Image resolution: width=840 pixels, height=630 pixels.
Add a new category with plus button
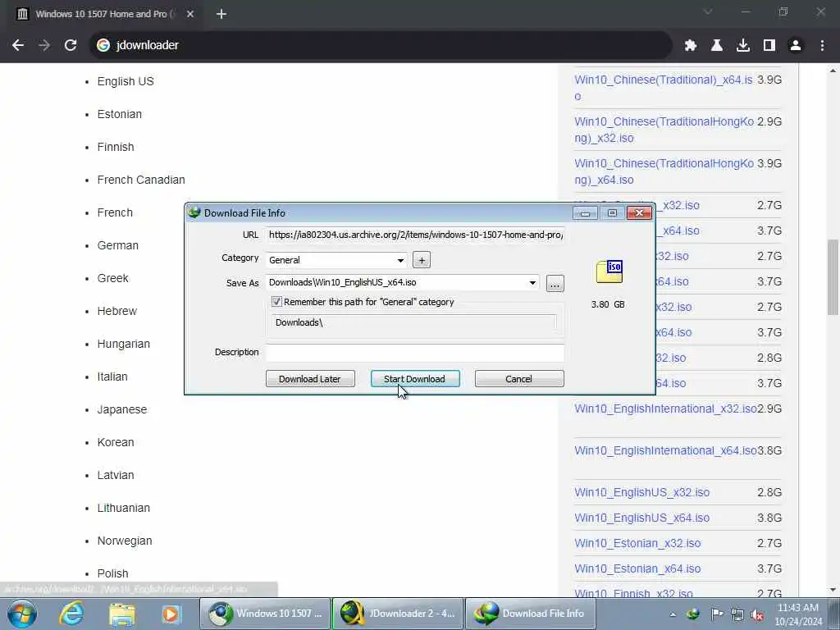422,260
